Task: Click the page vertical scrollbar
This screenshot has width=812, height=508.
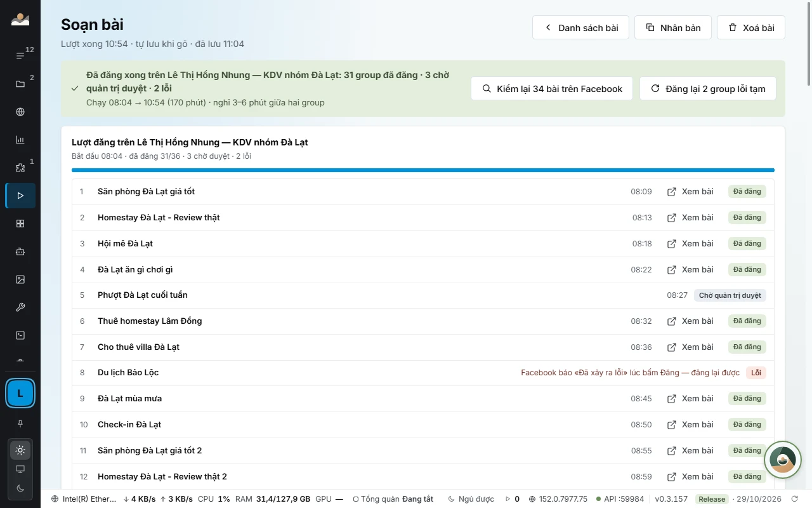Action: [809, 44]
